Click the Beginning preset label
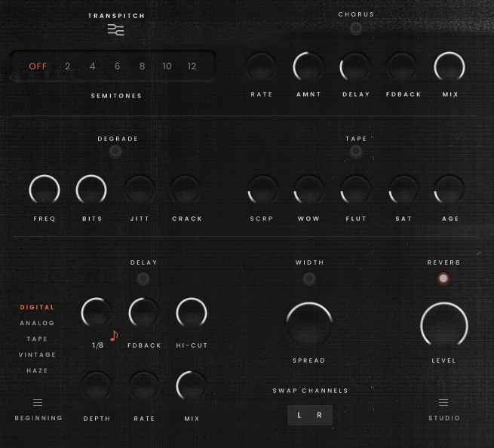 pos(38,418)
